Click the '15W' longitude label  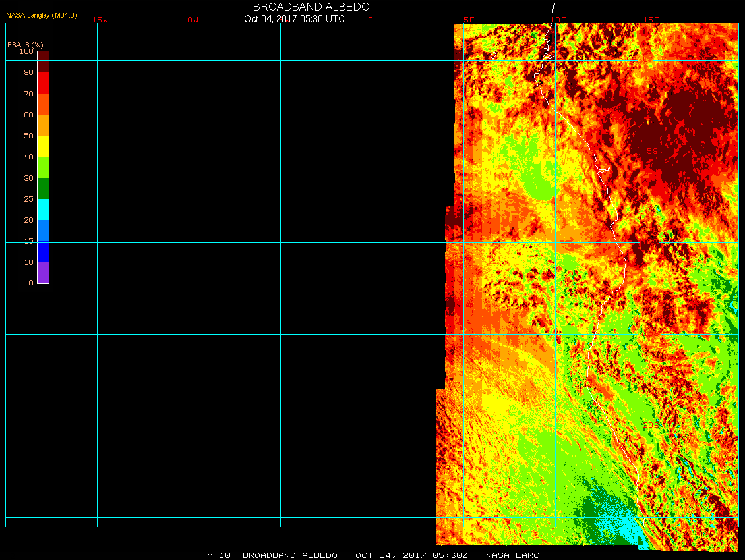[100, 20]
